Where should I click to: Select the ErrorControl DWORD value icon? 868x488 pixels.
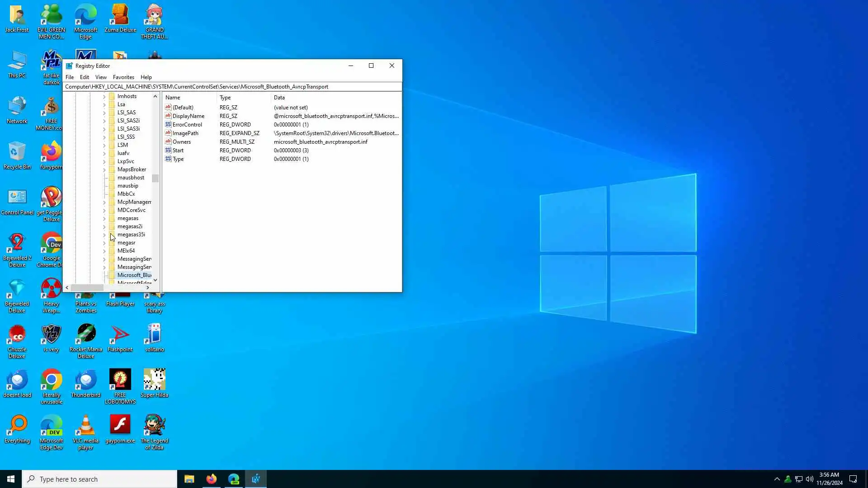click(168, 125)
